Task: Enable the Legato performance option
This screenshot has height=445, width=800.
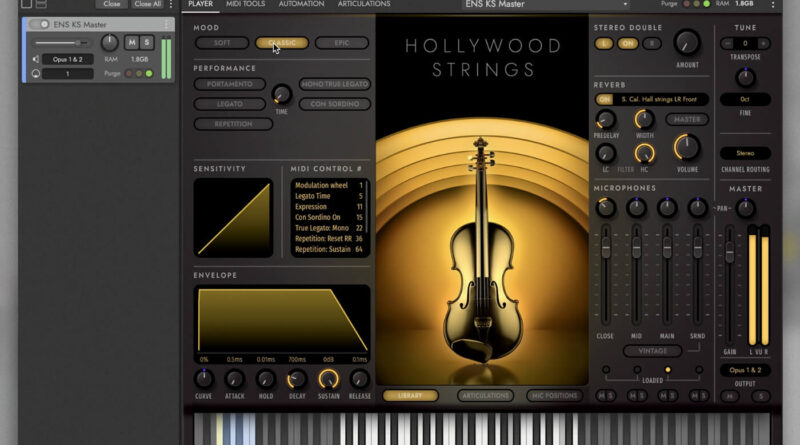Action: coord(230,104)
